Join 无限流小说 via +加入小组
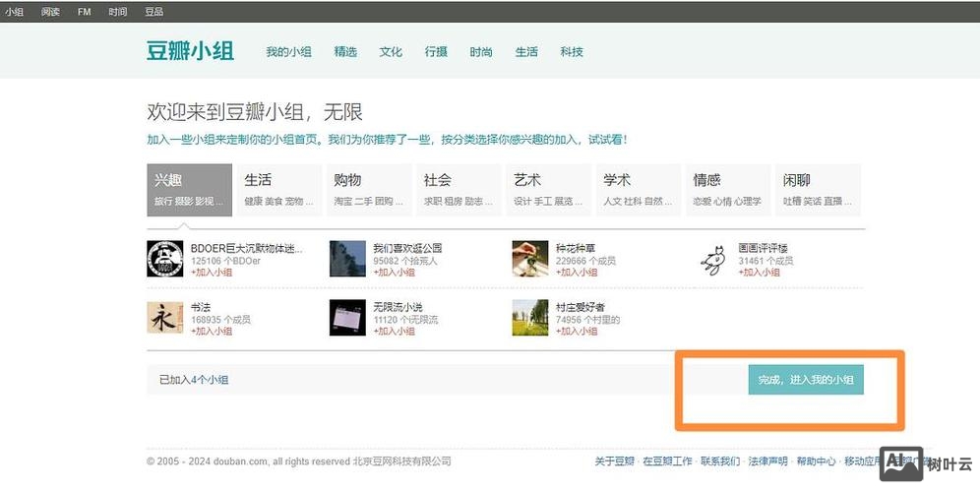 click(394, 331)
